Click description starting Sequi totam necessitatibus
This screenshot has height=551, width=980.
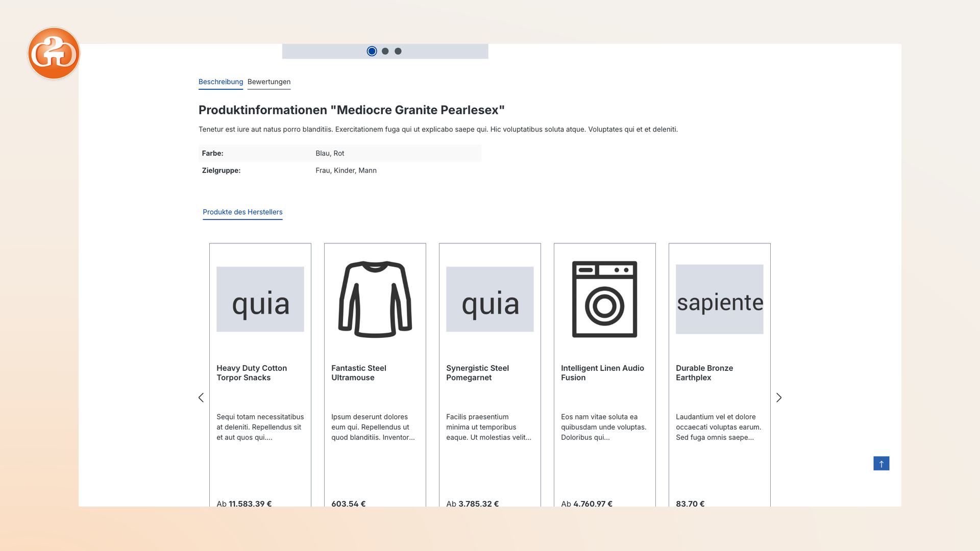(260, 427)
